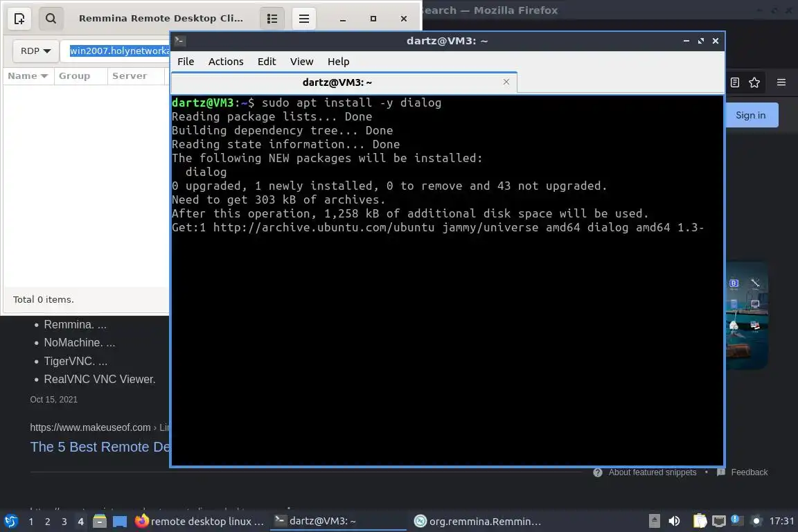Open the Edit menu in the terminal
Image resolution: width=798 pixels, height=532 pixels.
[x=267, y=62]
